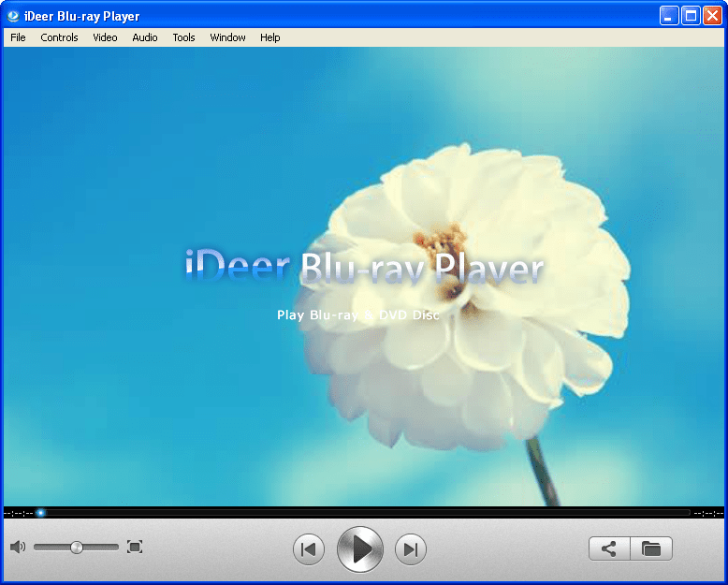The image size is (728, 585).
Task: Click the 'Play Blu-ray & DVD Disc' text
Action: tap(358, 315)
